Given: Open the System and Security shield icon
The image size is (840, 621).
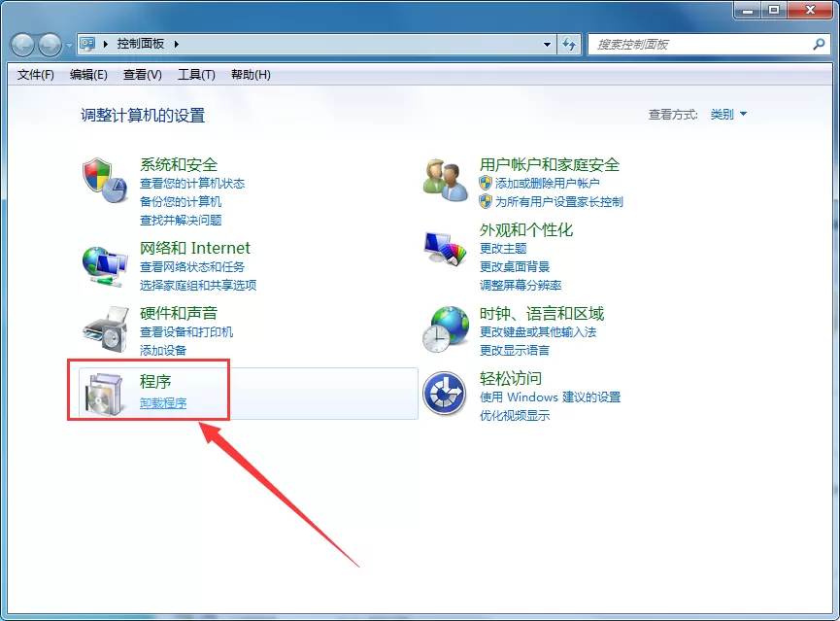Looking at the screenshot, I should click(x=105, y=180).
